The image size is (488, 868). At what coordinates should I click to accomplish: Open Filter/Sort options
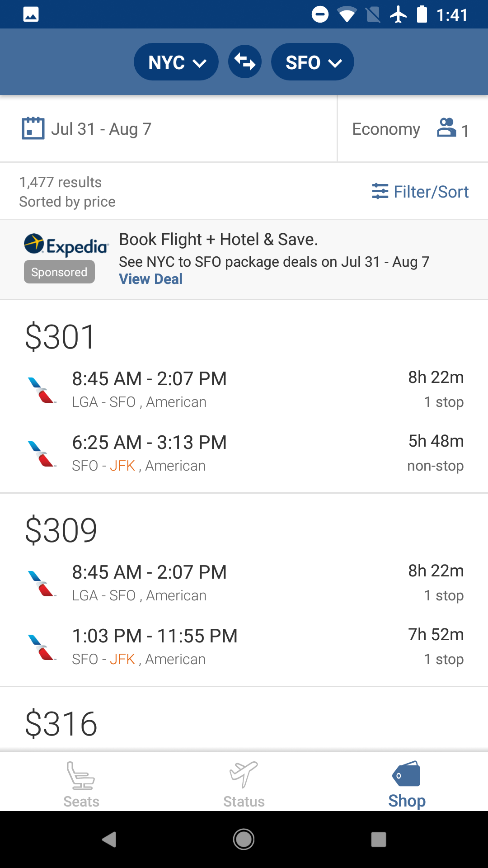point(431,192)
